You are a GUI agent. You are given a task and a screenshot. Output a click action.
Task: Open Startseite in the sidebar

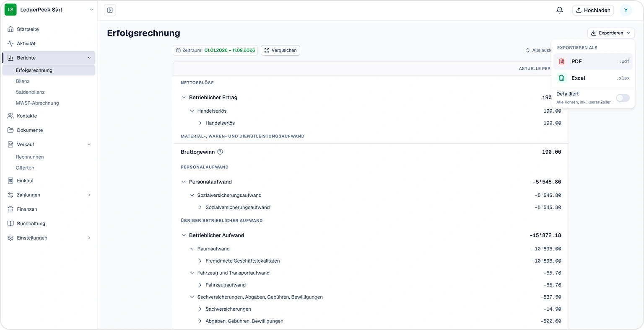49,29
